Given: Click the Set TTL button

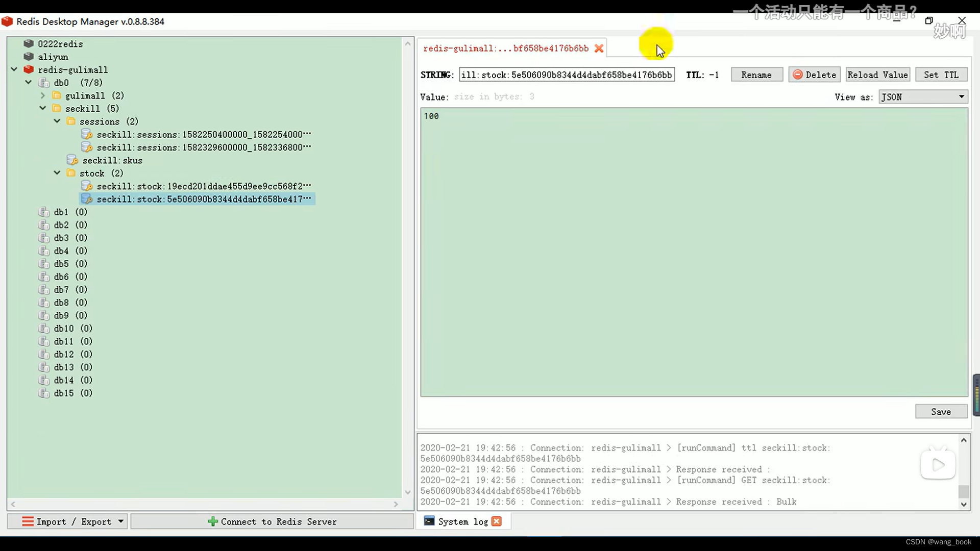Looking at the screenshot, I should [x=941, y=75].
